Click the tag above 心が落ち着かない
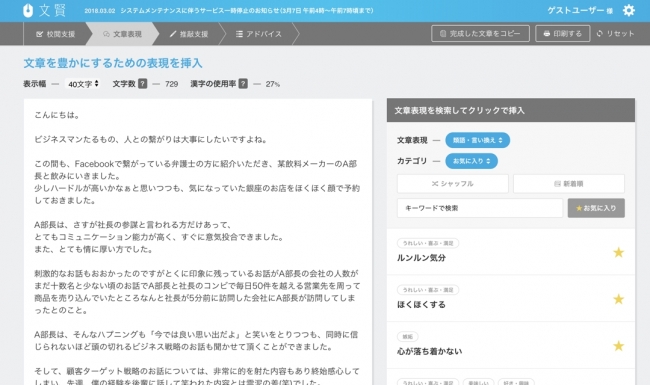Image resolution: width=650 pixels, height=385 pixels. 407,337
